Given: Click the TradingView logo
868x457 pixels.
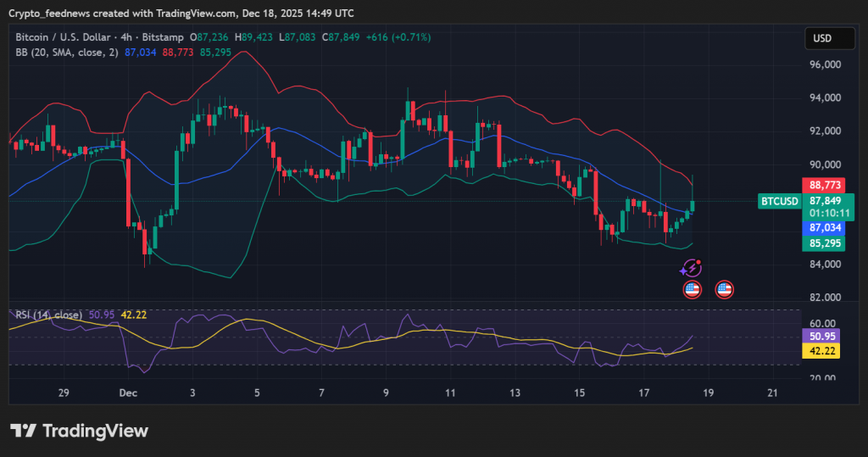Looking at the screenshot, I should (x=79, y=431).
